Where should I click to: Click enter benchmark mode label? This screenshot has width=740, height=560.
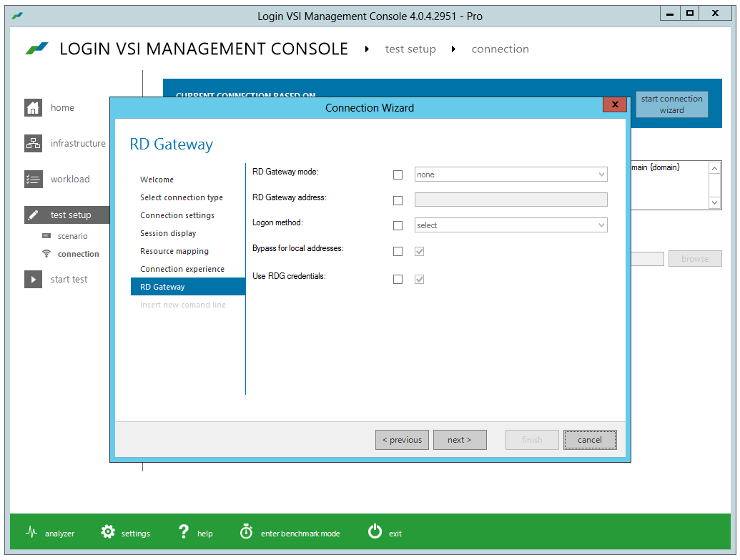coord(300,534)
